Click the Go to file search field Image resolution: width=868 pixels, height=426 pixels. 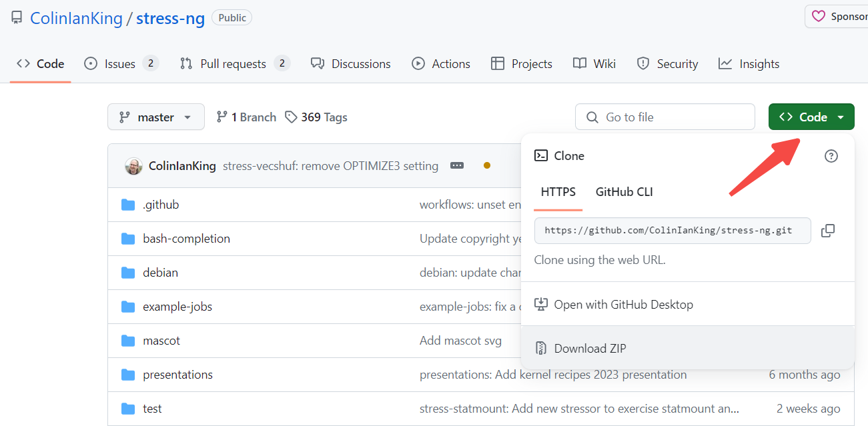tap(665, 117)
